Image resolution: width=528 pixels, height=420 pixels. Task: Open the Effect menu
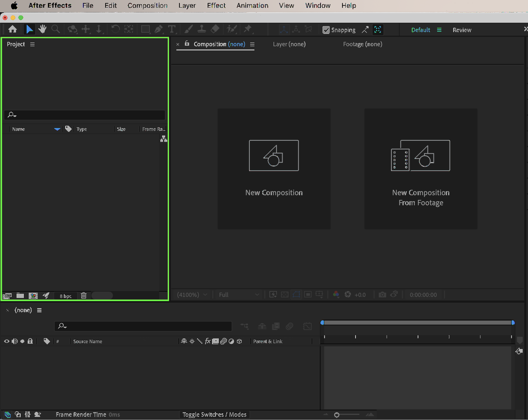[216, 6]
